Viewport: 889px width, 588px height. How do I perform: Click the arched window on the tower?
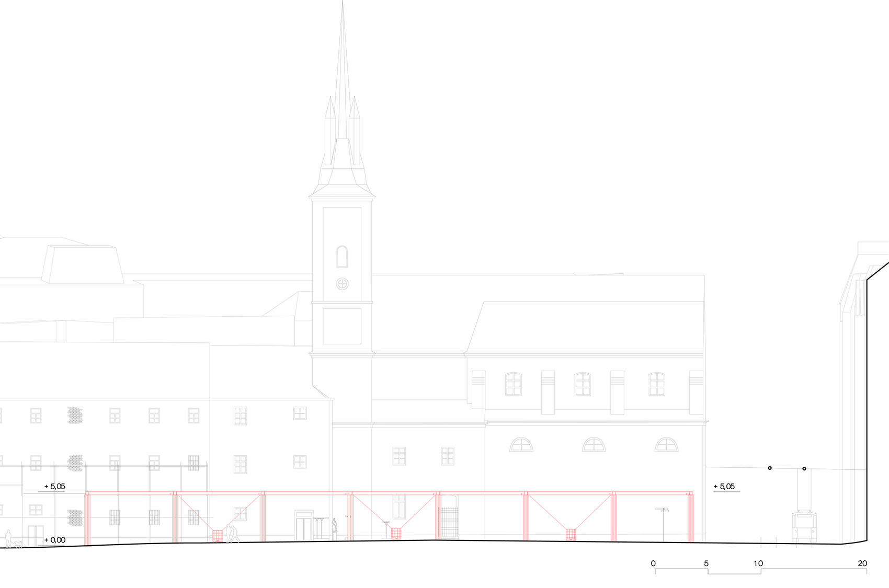pos(342,257)
